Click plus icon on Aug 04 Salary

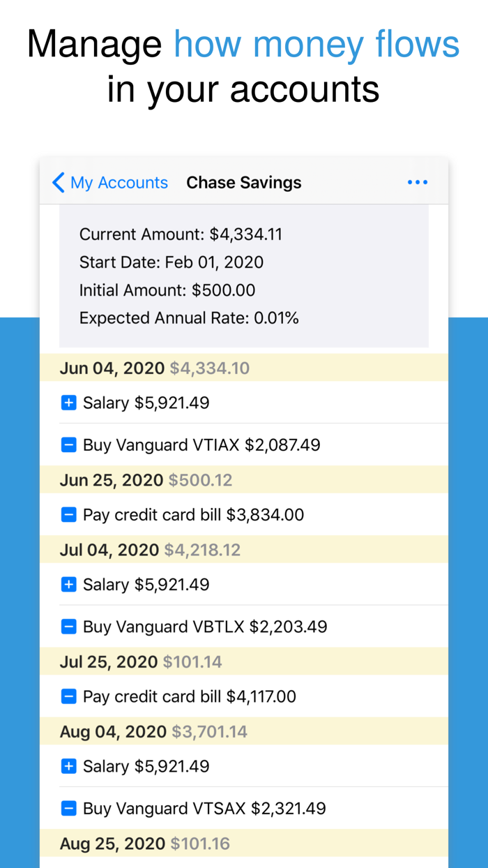coord(68,766)
